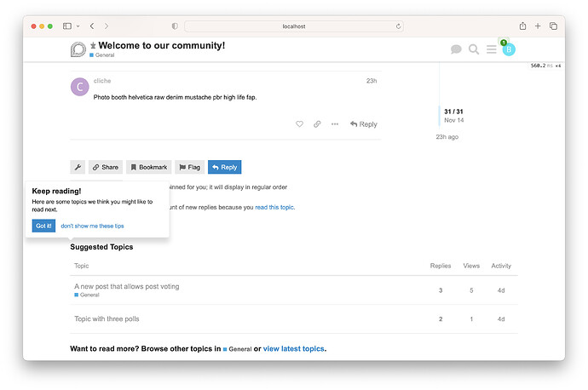Screen dimensions: 588x390
Task: Click the blue Reply topic button
Action: pos(225,167)
